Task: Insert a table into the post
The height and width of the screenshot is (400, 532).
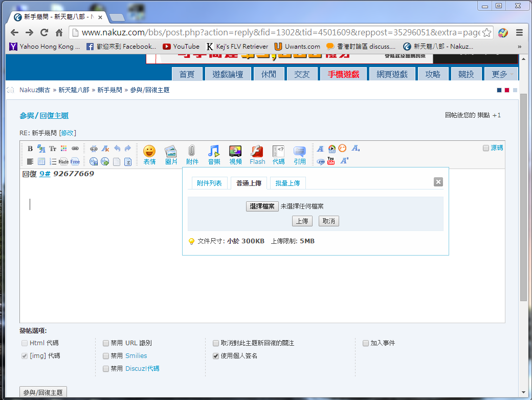Action: 41,161
